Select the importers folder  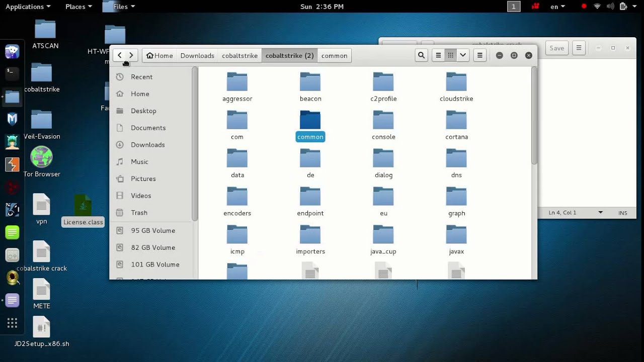point(310,240)
